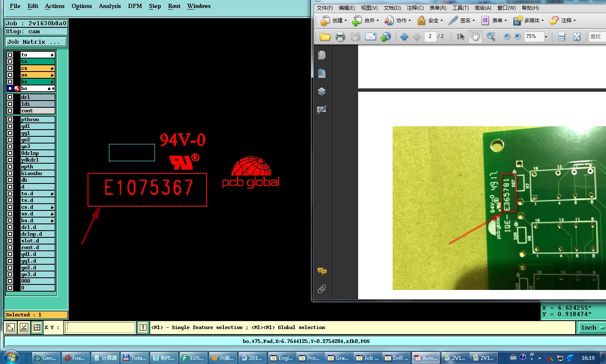Go to previous page with blue up arrow
This screenshot has width=606, height=364.
[404, 37]
